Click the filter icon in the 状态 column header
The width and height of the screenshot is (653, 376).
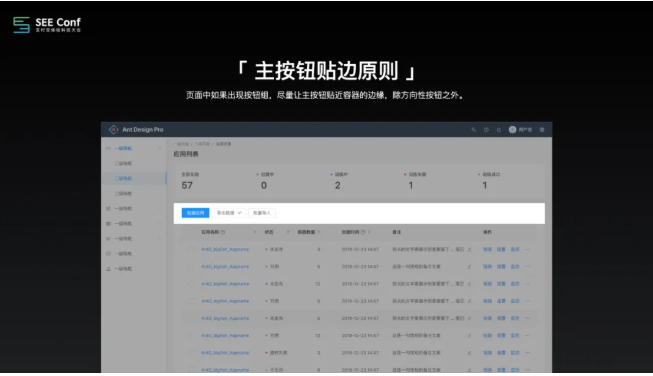click(288, 232)
